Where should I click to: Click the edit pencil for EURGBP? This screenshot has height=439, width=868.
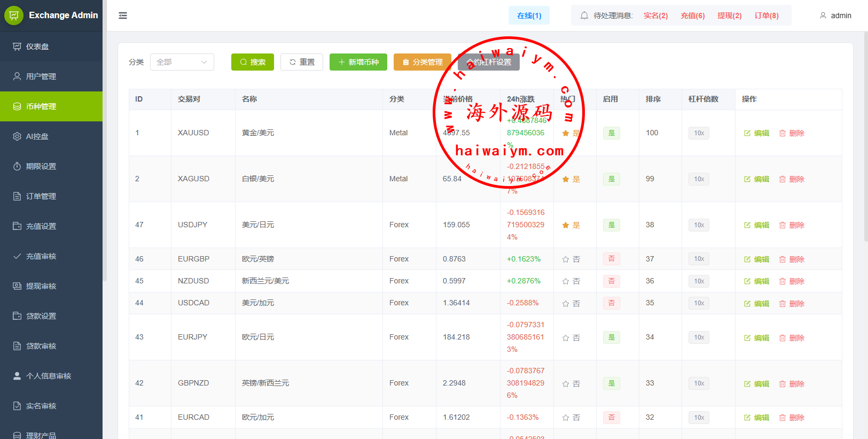tap(747, 259)
